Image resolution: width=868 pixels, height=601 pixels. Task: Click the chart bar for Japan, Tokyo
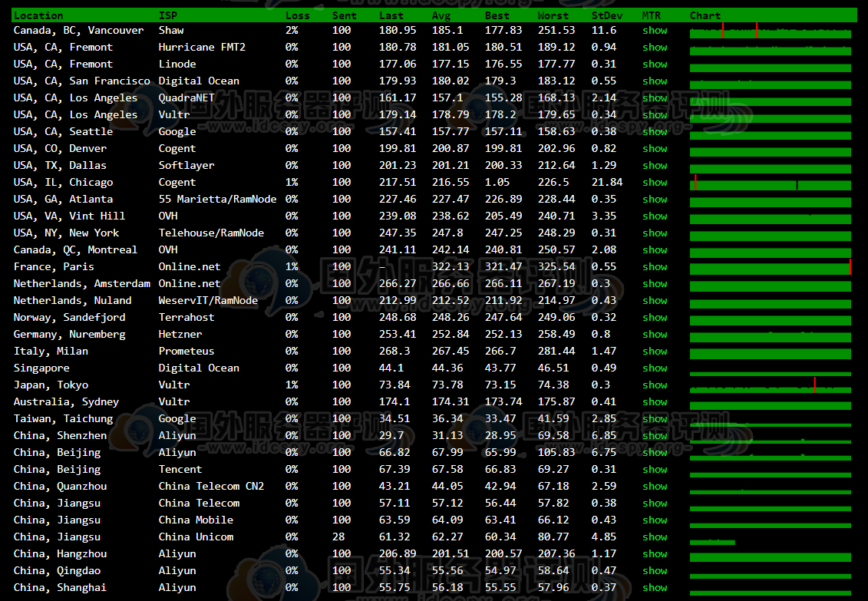tap(770, 385)
